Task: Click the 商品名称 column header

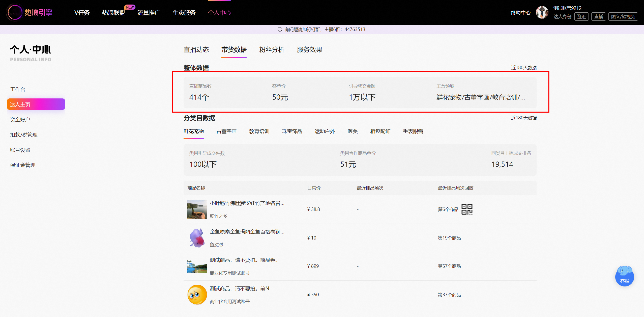Action: [x=196, y=188]
